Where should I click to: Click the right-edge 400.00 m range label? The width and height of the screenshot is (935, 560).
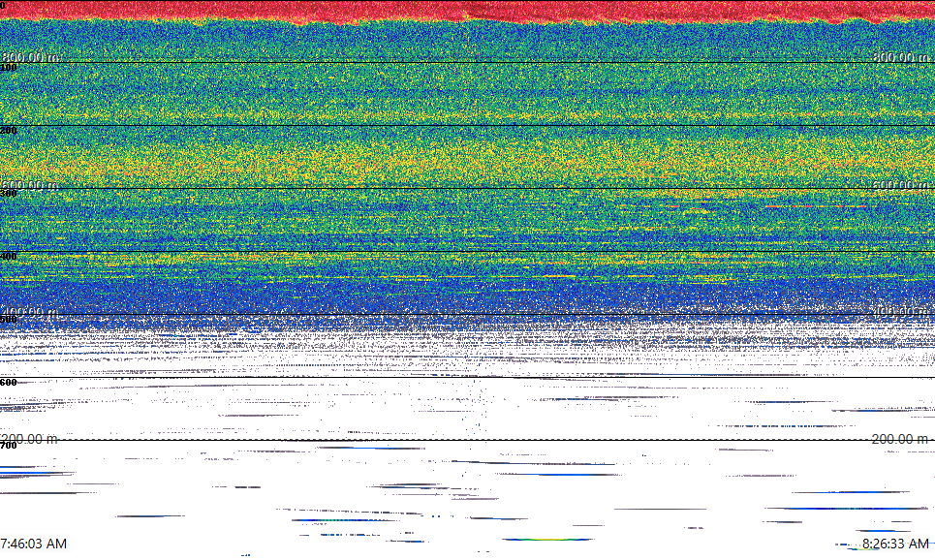[x=900, y=312]
